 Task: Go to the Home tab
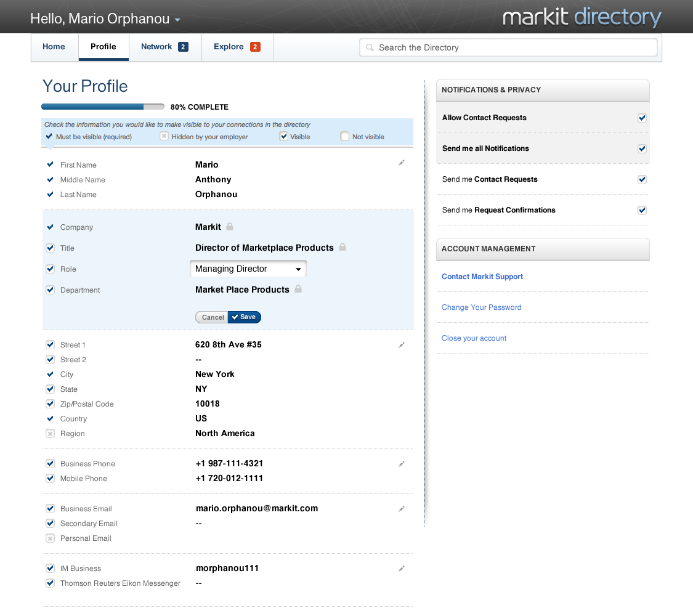(x=54, y=47)
